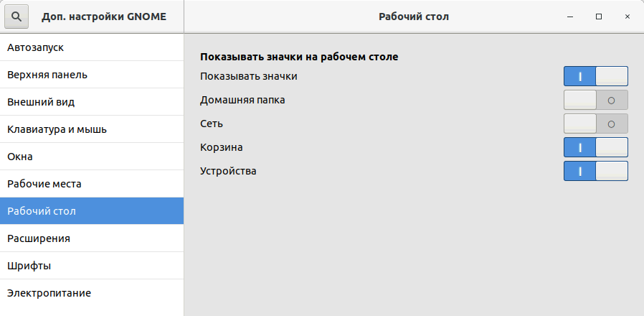
Task: Enable the Домашняя папка switch
Action: (x=595, y=100)
